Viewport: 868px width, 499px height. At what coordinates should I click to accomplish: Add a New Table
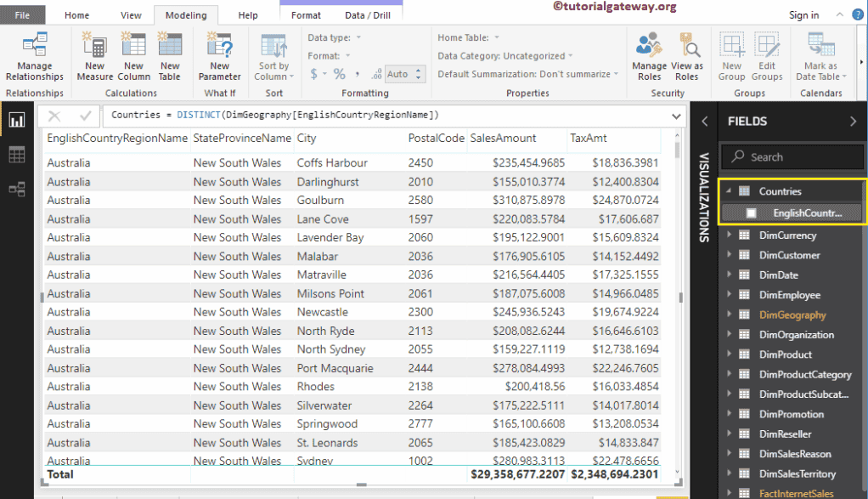click(x=169, y=56)
